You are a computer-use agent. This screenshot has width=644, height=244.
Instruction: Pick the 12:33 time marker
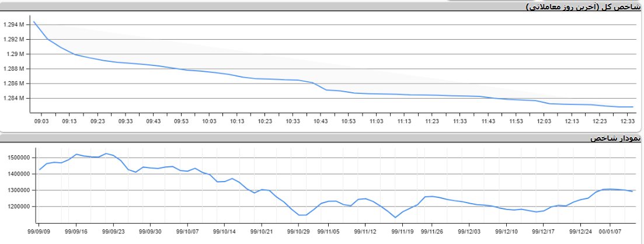tap(628, 121)
